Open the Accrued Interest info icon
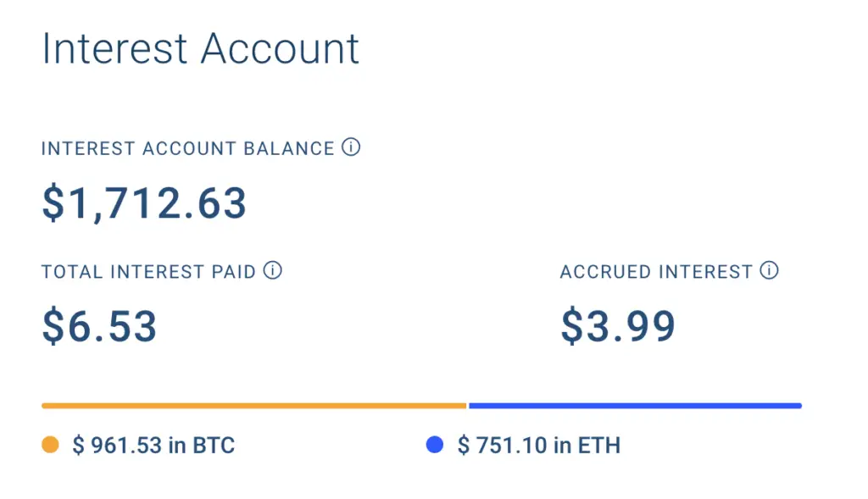 769,270
